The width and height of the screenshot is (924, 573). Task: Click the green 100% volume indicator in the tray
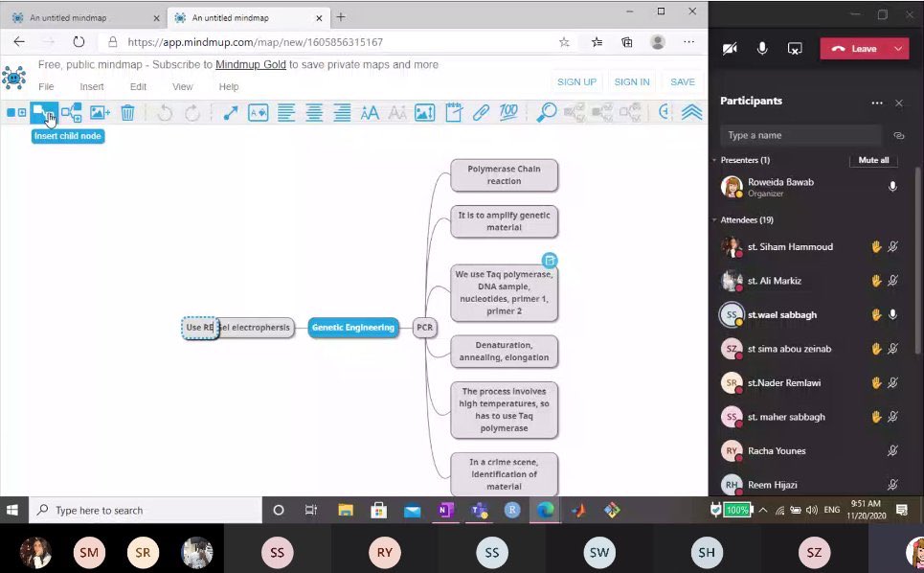click(735, 510)
